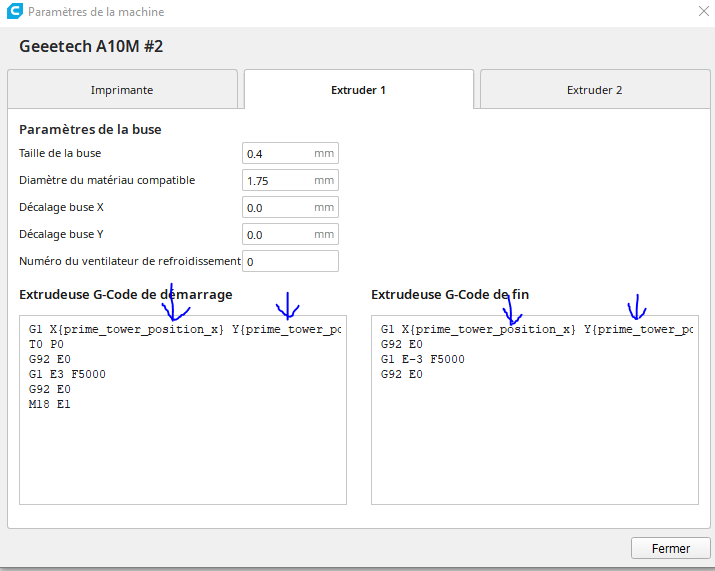Click the 'Taille de la buse' label
The height and width of the screenshot is (571, 715).
(60, 153)
